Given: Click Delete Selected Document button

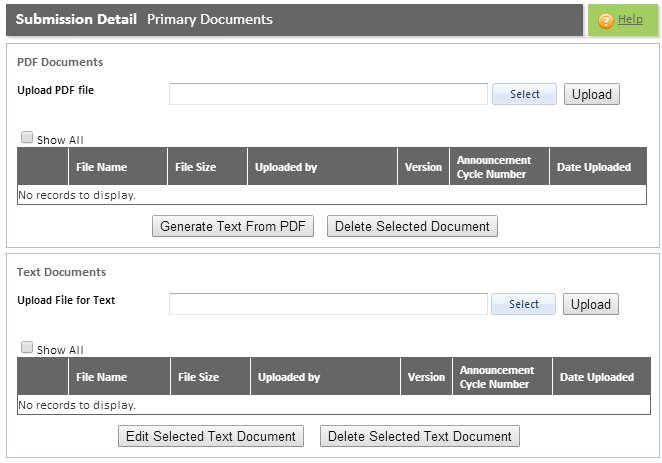Looking at the screenshot, I should pyautogui.click(x=412, y=226).
